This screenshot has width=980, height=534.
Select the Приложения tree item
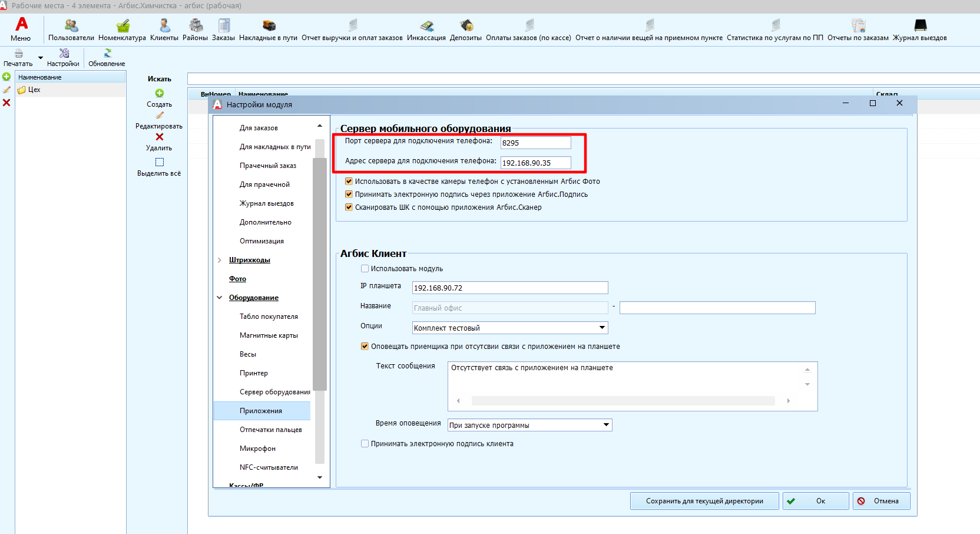coord(262,411)
